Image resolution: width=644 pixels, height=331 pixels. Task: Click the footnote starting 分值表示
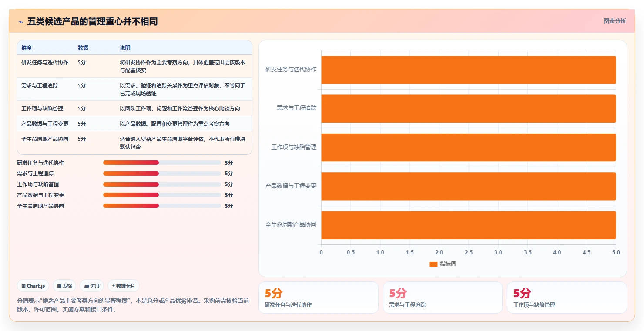[x=133, y=305]
